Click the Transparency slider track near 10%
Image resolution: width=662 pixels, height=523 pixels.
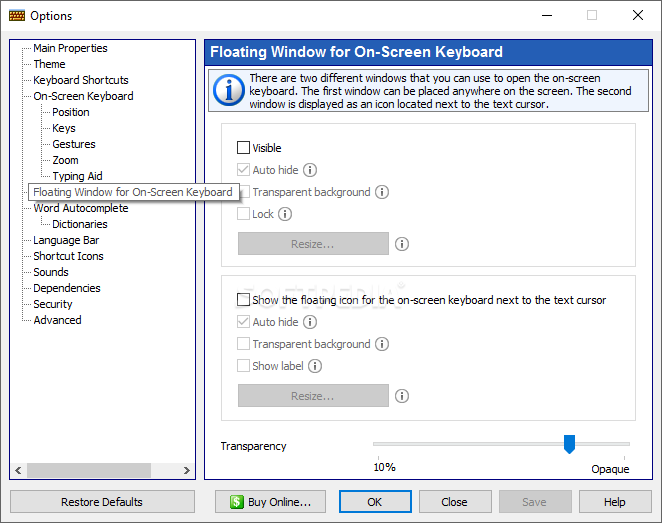click(x=379, y=444)
